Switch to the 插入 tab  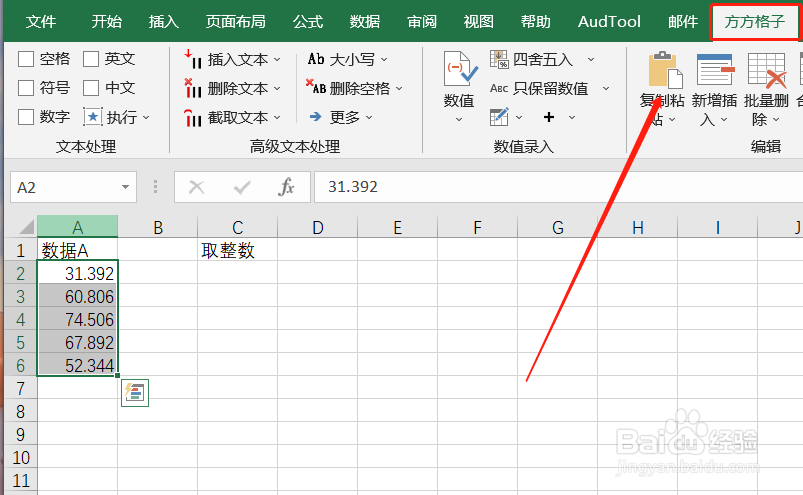(163, 21)
